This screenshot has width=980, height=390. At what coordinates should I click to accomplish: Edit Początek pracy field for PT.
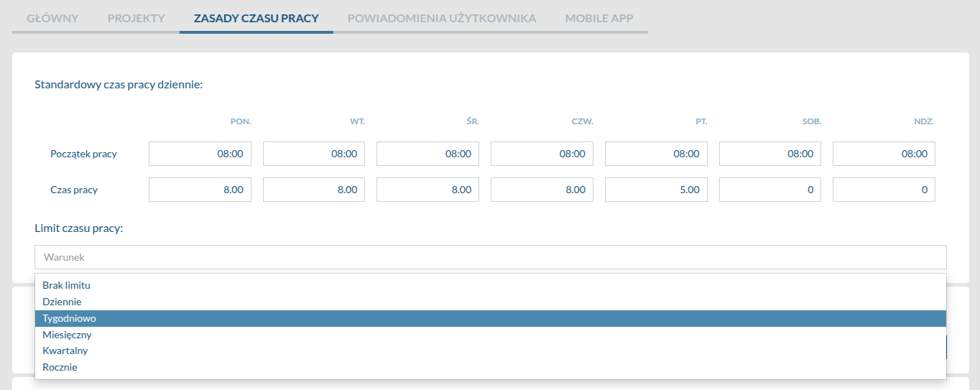656,154
